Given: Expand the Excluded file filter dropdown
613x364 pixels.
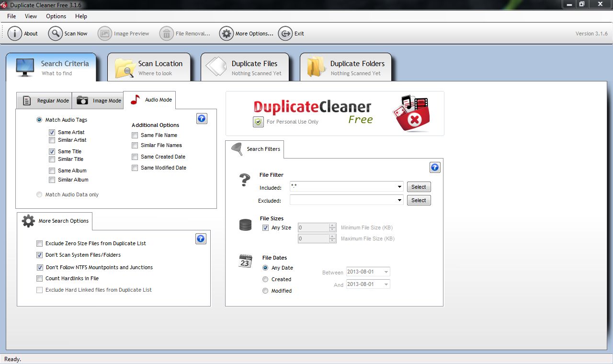Looking at the screenshot, I should pos(399,200).
